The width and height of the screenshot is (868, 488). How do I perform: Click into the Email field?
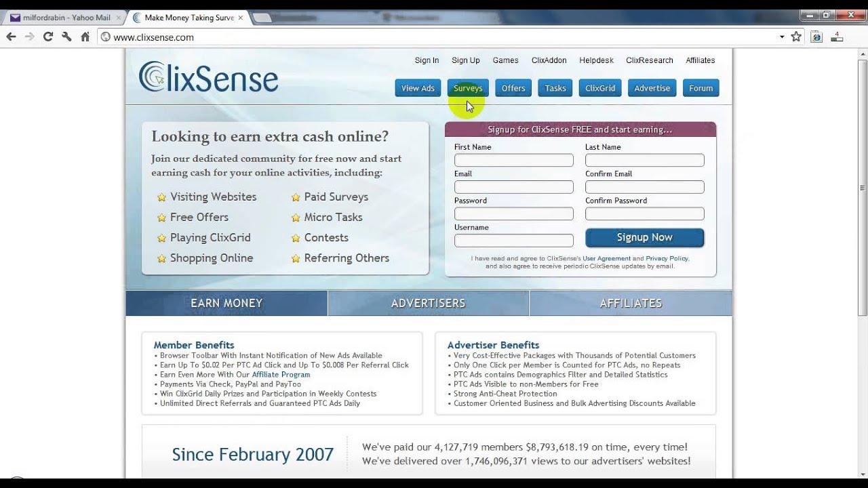click(x=514, y=187)
